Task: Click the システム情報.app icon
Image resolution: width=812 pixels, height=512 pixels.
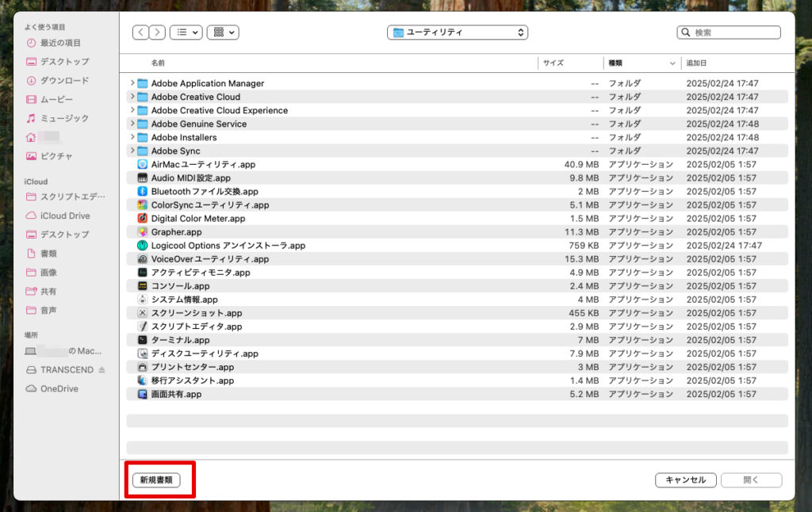Action: 143,300
